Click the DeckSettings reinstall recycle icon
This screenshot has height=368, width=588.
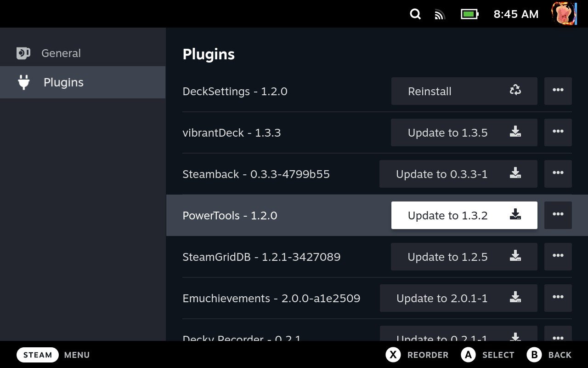point(515,91)
